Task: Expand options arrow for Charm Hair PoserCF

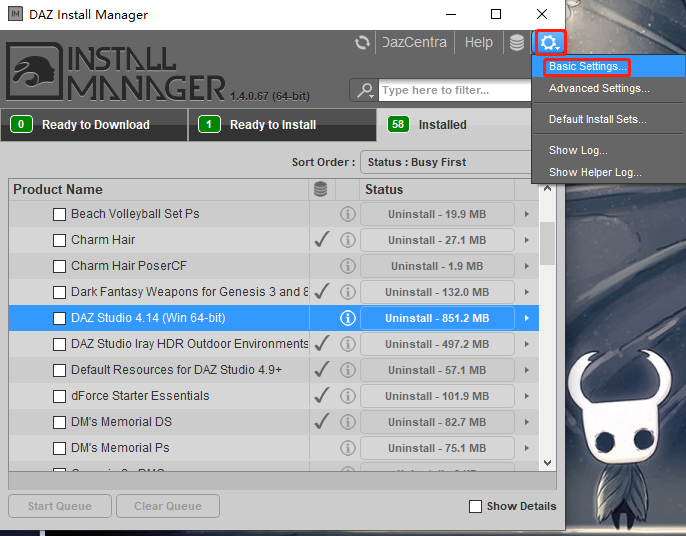Action: (527, 266)
